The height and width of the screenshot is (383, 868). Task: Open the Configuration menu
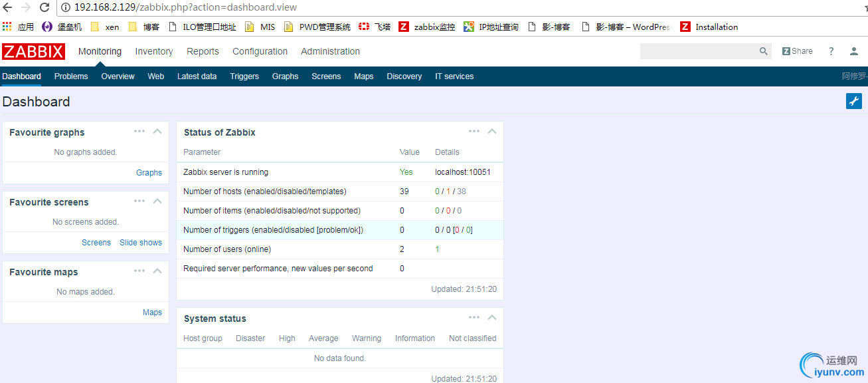[x=260, y=51]
